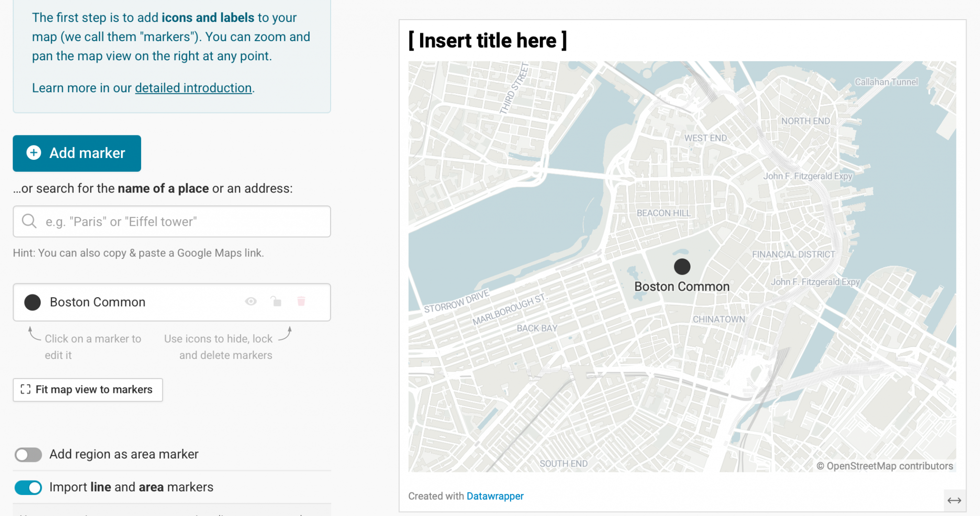
Task: Hide the Boston Common marker with eye icon
Action: tap(251, 302)
